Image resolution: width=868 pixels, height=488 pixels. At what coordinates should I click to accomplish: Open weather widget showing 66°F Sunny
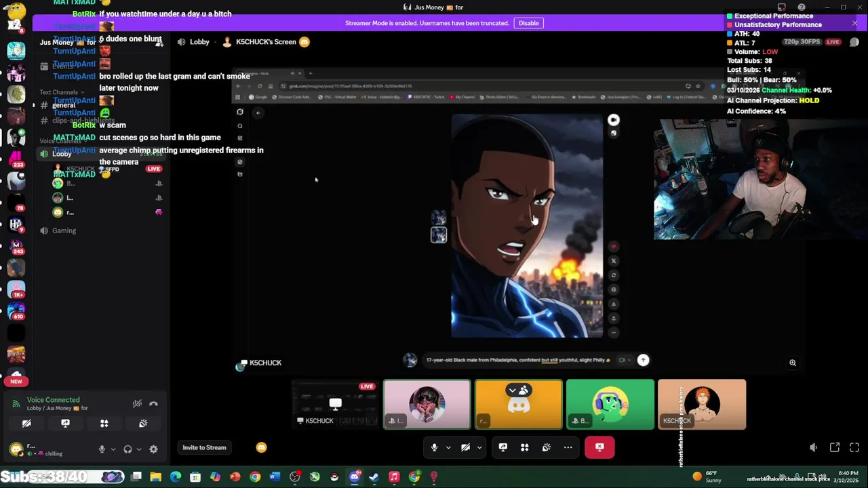coord(707,477)
